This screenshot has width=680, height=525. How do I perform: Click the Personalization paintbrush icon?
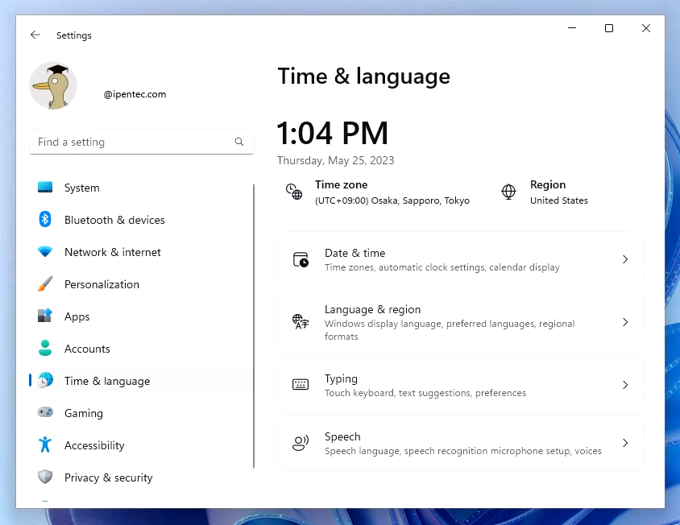click(45, 284)
